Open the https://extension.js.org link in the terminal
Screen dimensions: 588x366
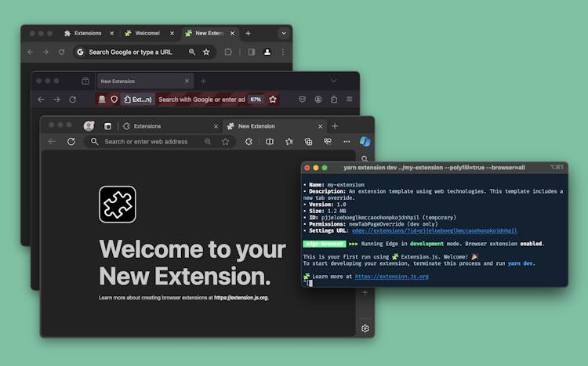click(391, 277)
